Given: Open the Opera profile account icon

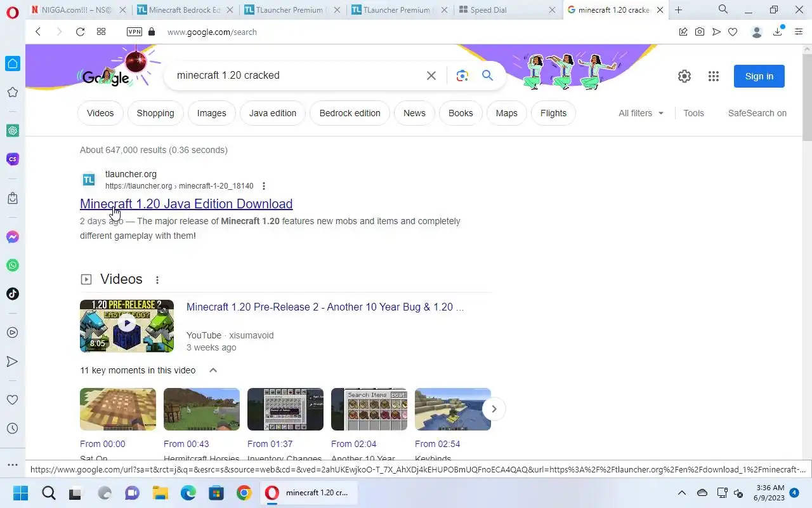Looking at the screenshot, I should coord(756,32).
